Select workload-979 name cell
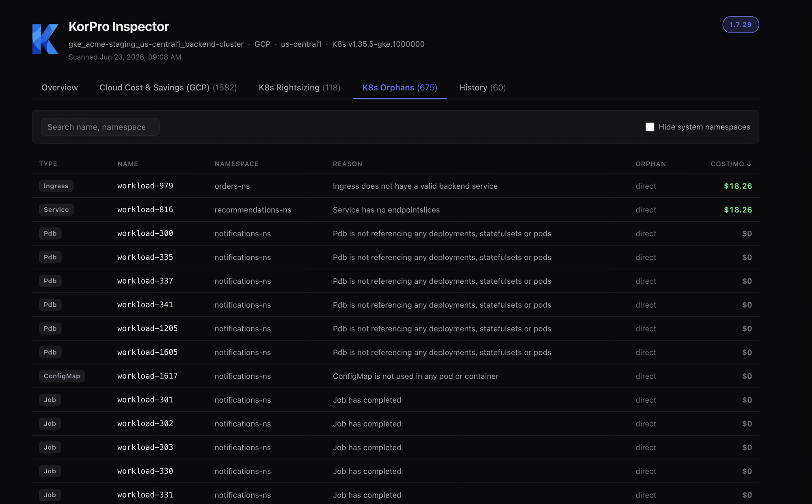The width and height of the screenshot is (812, 504). (x=145, y=186)
